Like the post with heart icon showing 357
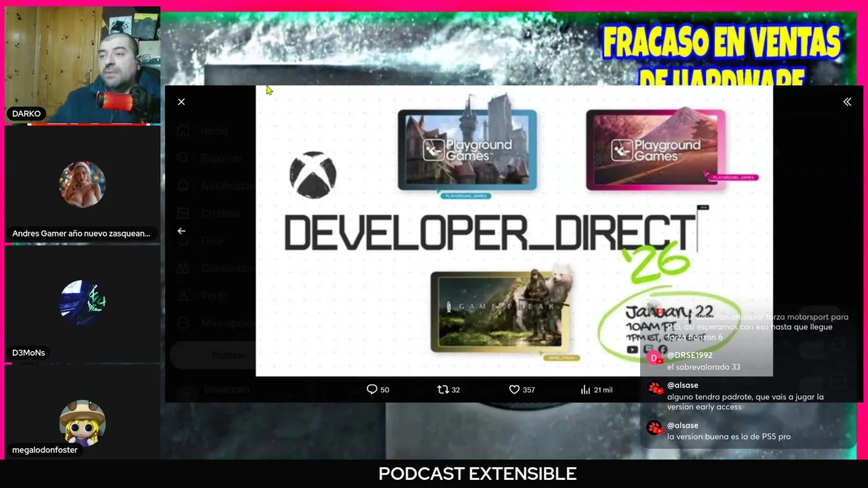This screenshot has height=488, width=868. click(514, 390)
